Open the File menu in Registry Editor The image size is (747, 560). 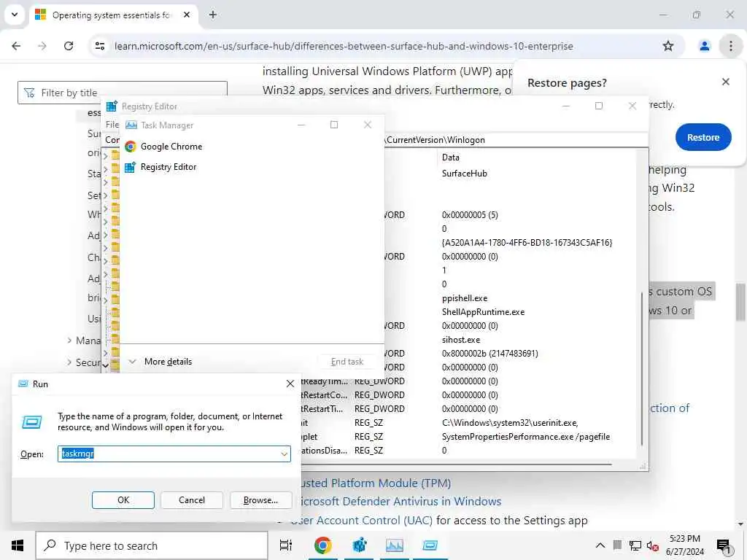tap(112, 124)
